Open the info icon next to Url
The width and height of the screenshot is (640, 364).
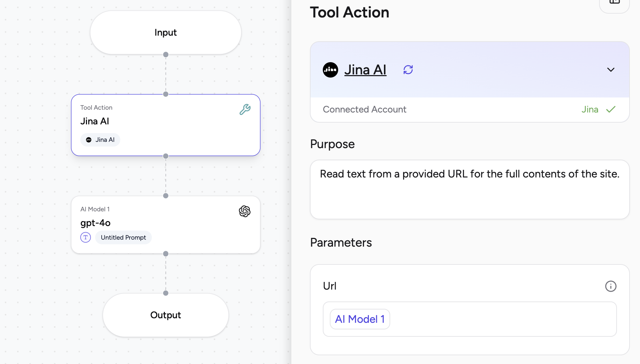(611, 286)
